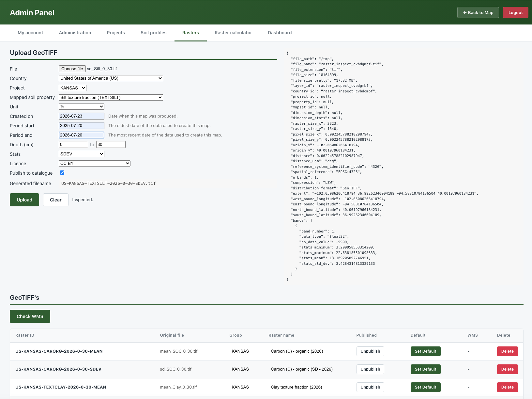Click the Period start date field
This screenshot has width=532, height=399.
pos(82,126)
